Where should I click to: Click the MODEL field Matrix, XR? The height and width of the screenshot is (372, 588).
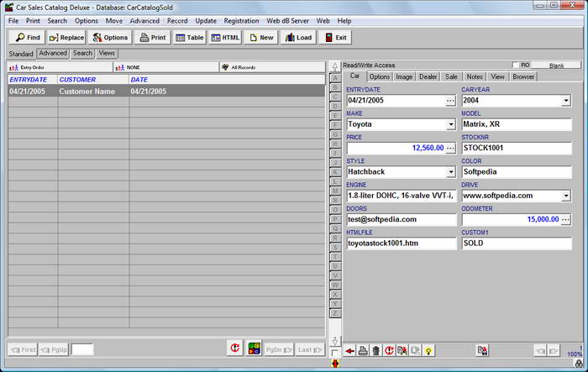coord(517,124)
